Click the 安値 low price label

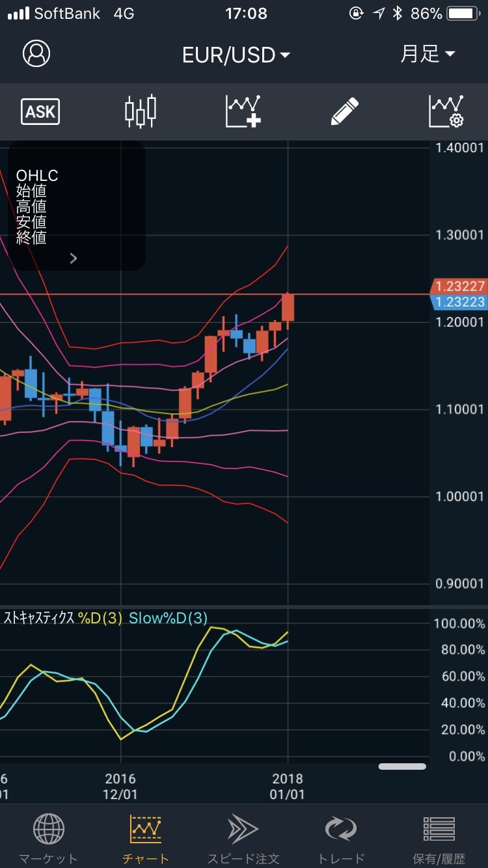[x=31, y=222]
